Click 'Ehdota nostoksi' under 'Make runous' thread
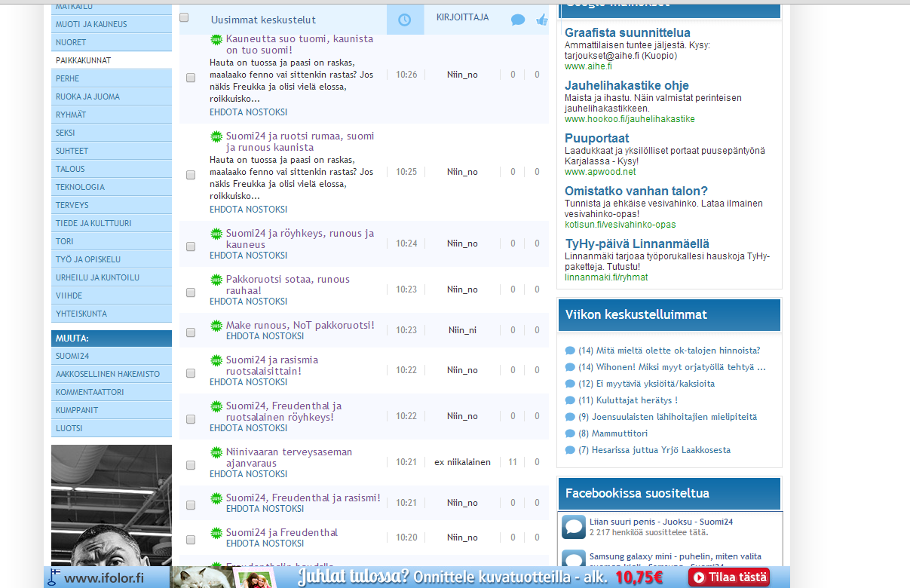Image resolution: width=910 pixels, height=588 pixels. coord(265,336)
